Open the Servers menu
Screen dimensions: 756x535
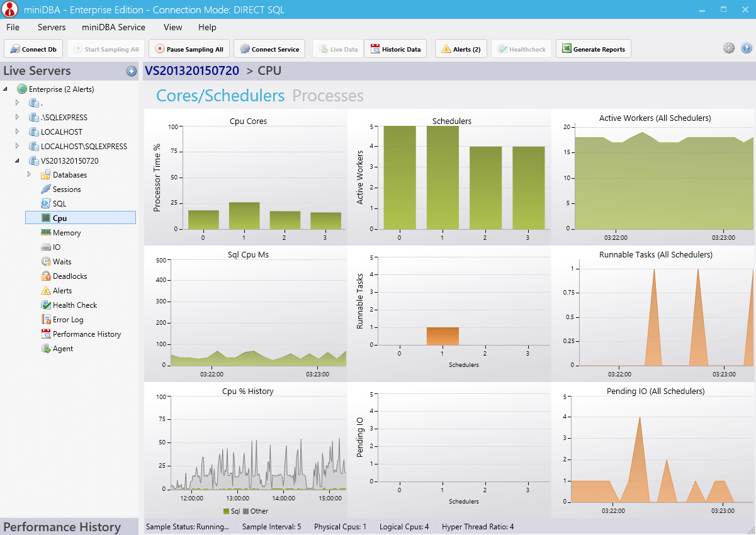tap(51, 27)
